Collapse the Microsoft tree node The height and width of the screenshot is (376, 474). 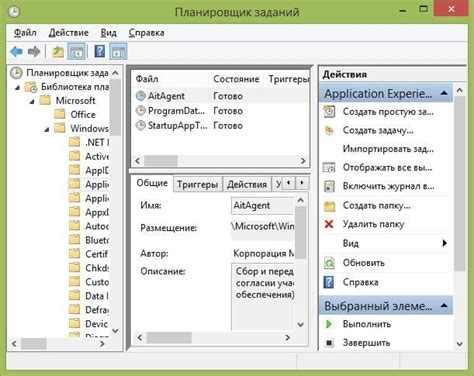pos(32,102)
